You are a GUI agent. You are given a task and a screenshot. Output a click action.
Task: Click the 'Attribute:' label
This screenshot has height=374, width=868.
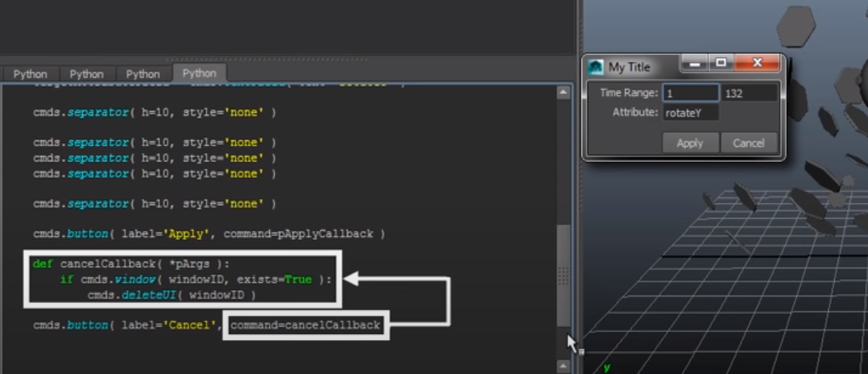click(636, 112)
